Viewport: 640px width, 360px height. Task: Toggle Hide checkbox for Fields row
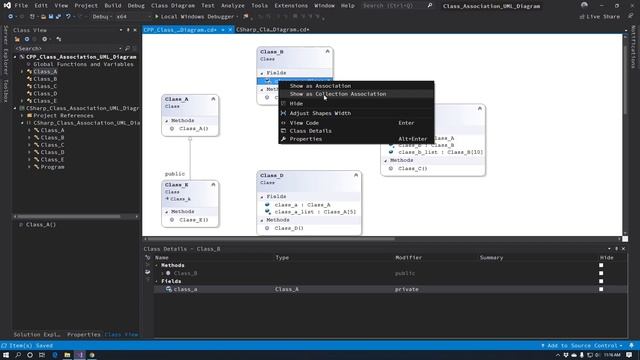click(x=601, y=281)
